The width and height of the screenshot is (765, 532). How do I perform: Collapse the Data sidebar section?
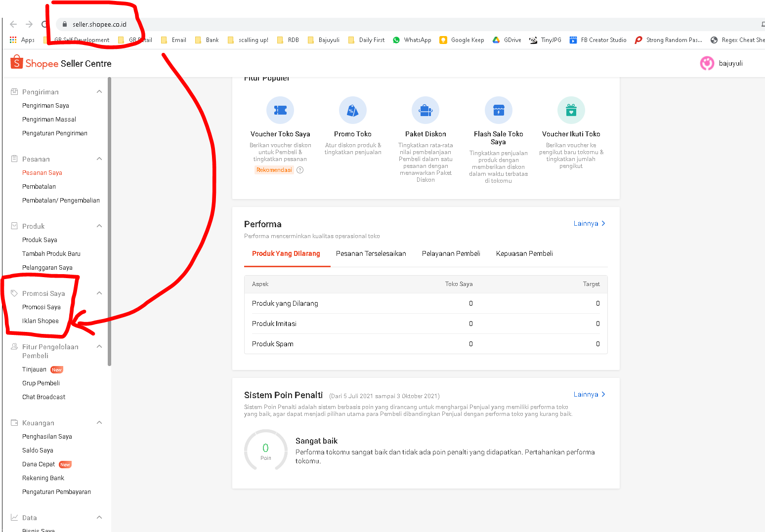pyautogui.click(x=99, y=518)
